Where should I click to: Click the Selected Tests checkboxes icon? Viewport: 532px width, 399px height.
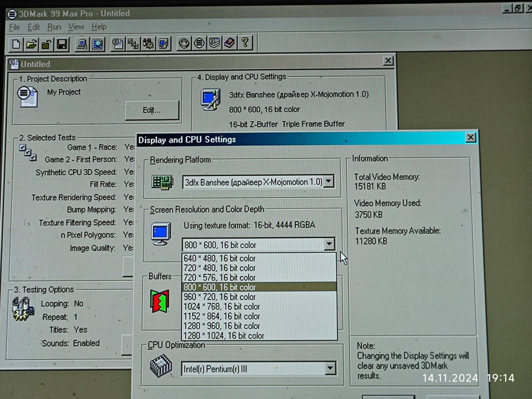[28, 152]
